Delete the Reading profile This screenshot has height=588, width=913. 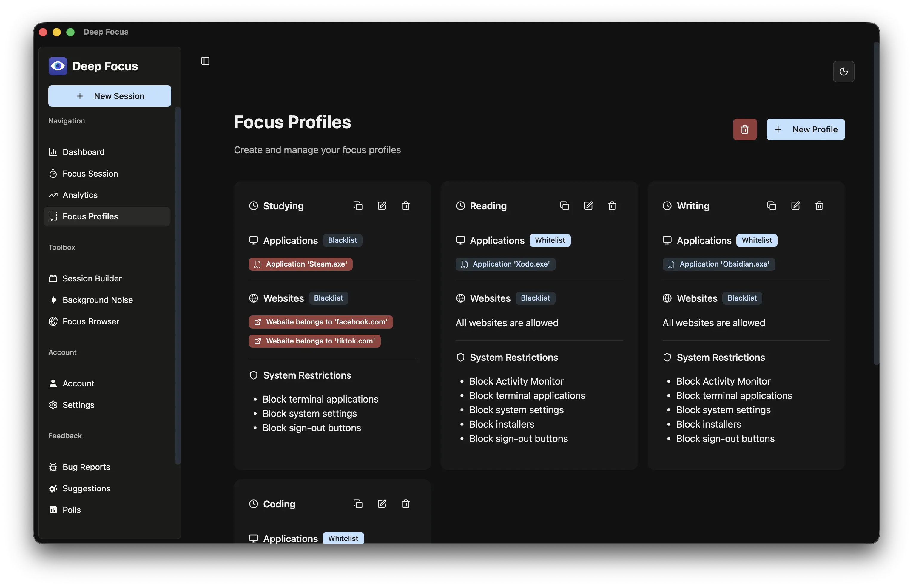[612, 206]
